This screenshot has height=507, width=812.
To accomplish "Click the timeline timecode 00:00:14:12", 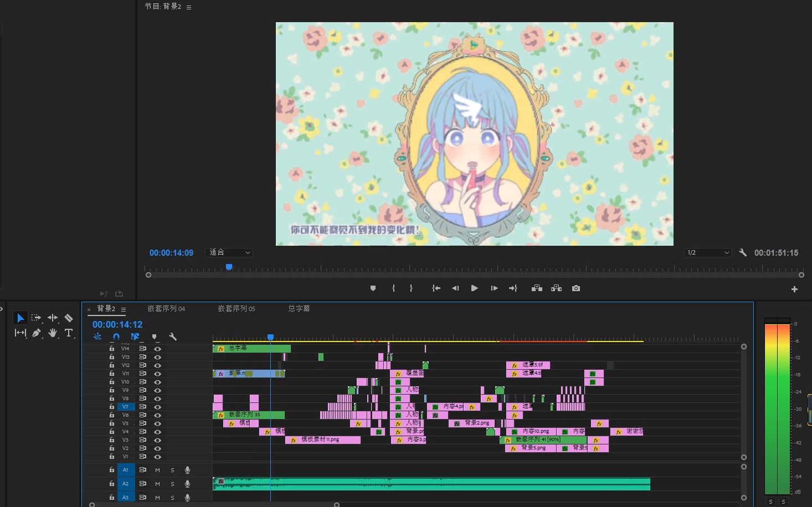I will (117, 324).
